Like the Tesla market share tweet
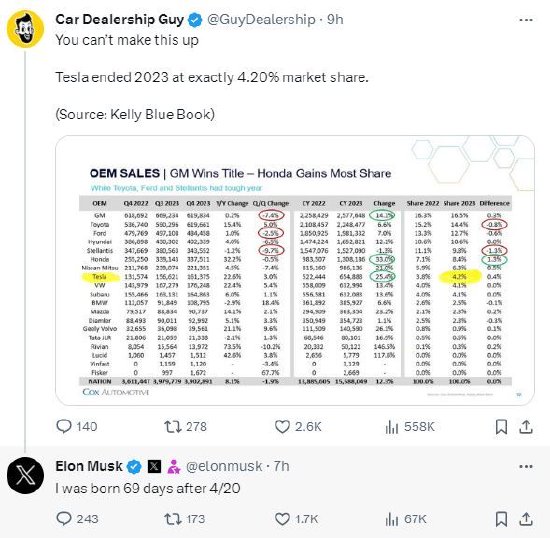The image size is (550, 538). 297,426
